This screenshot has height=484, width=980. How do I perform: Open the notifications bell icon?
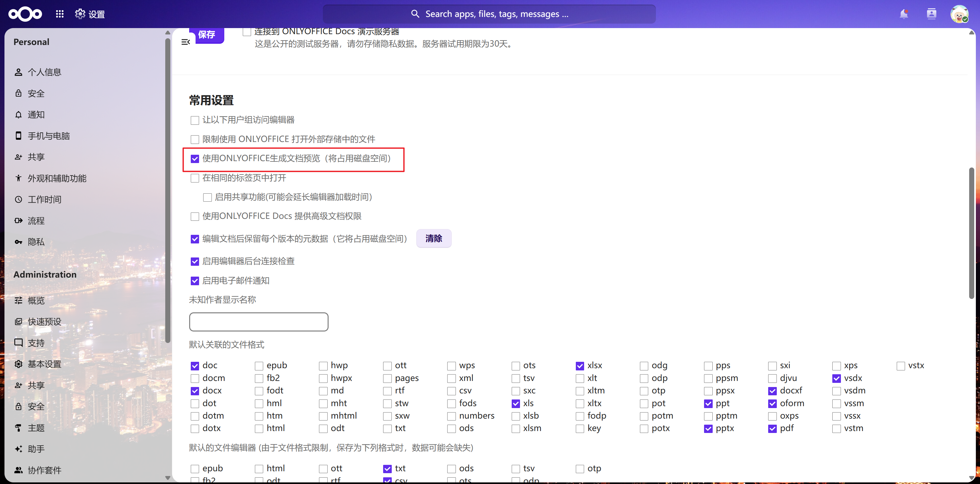pyautogui.click(x=903, y=14)
